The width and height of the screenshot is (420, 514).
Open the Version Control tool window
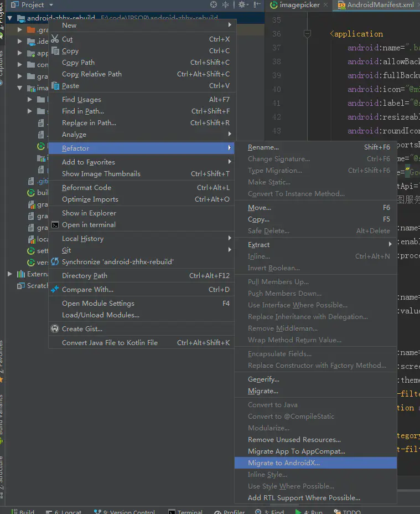pos(124,511)
